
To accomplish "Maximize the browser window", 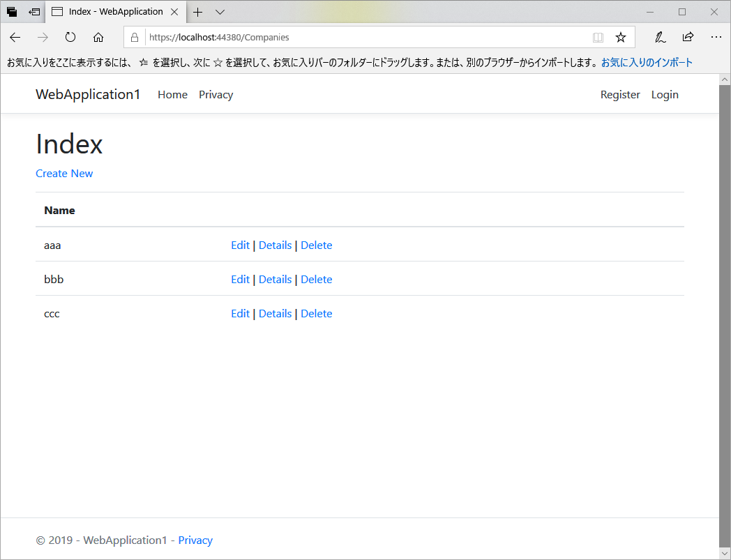I will pos(682,12).
